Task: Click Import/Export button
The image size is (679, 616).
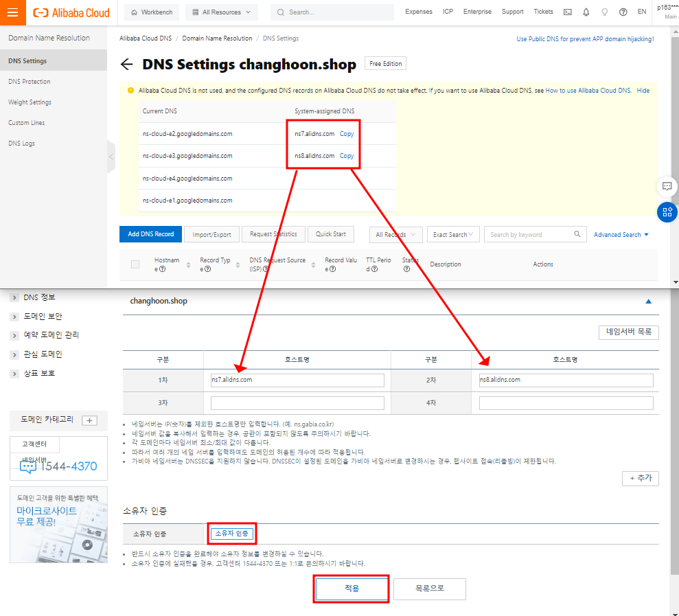Action: click(x=211, y=234)
